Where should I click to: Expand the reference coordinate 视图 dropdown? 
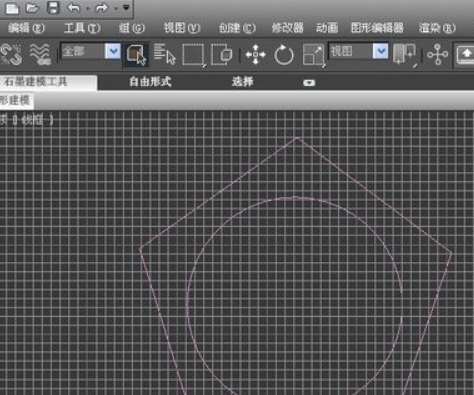pos(381,52)
